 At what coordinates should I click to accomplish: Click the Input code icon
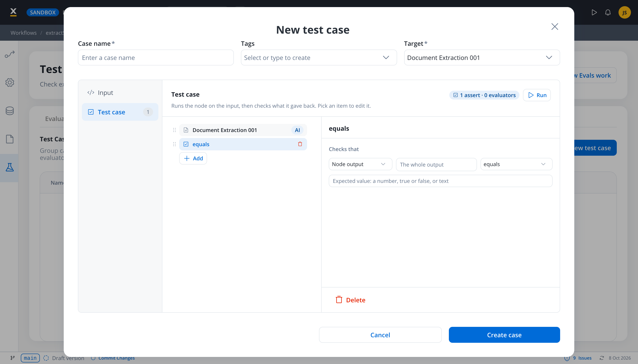click(x=90, y=92)
